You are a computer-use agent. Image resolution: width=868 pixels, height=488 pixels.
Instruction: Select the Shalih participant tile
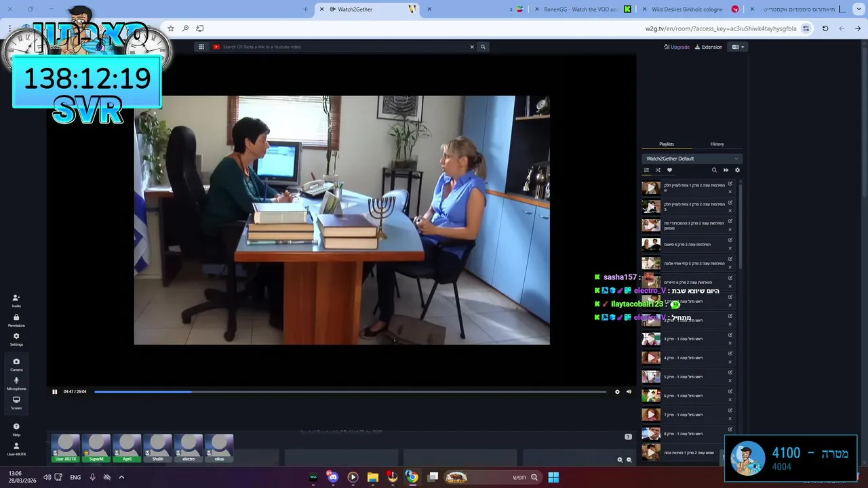[x=157, y=449]
